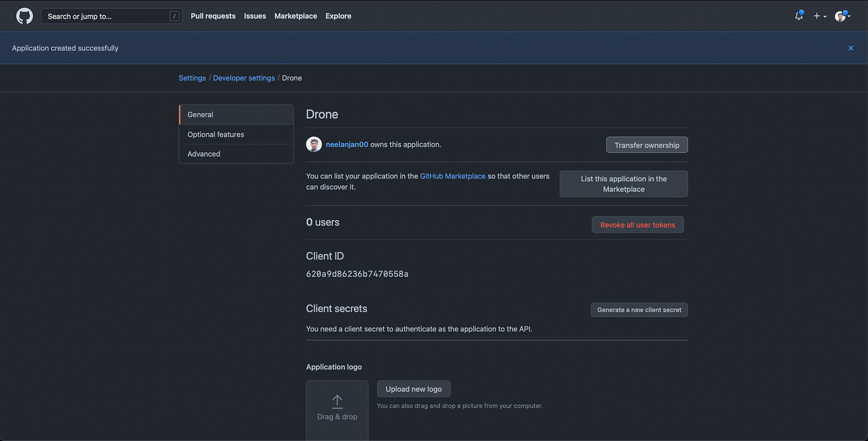This screenshot has width=868, height=441.
Task: Click Revoke all user tokens
Action: tap(637, 225)
